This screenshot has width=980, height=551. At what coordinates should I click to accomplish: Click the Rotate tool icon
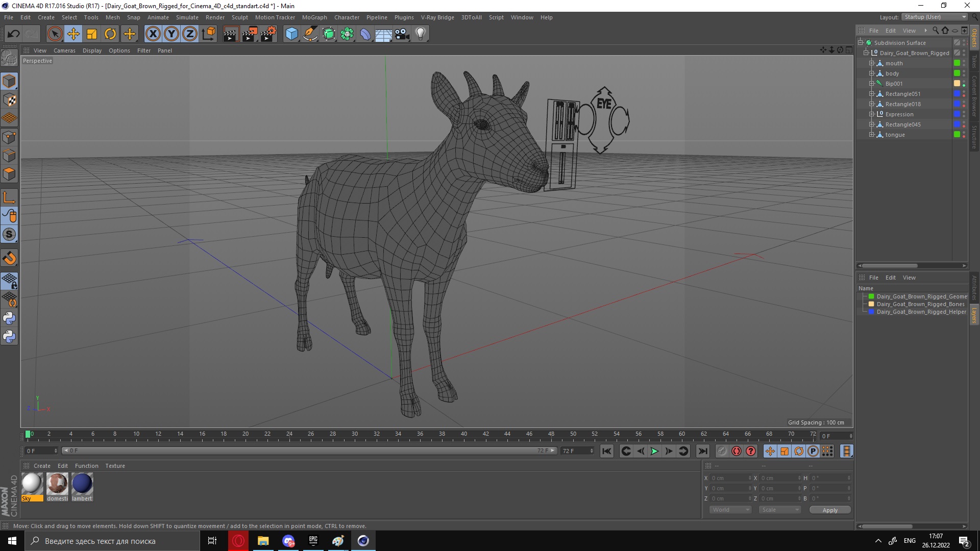pos(110,33)
